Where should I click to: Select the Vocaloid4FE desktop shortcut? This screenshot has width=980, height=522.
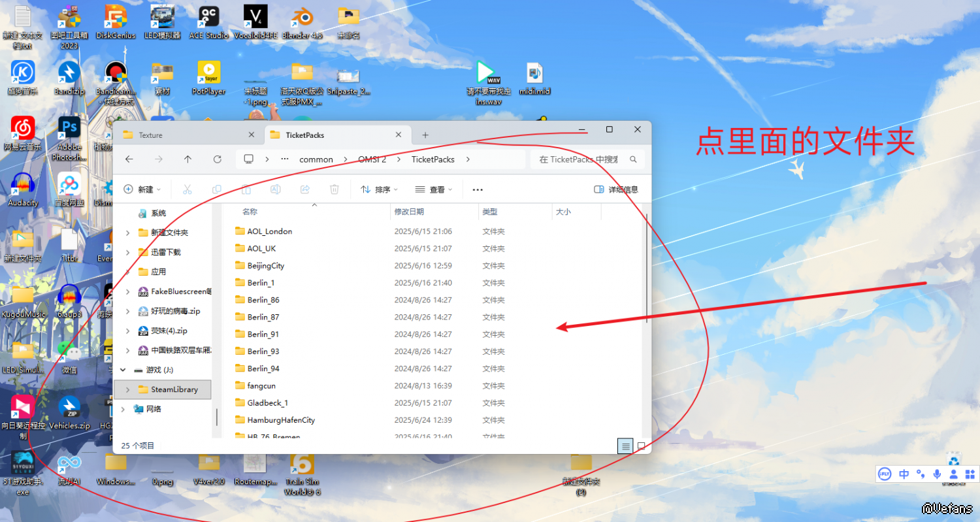pos(255,21)
